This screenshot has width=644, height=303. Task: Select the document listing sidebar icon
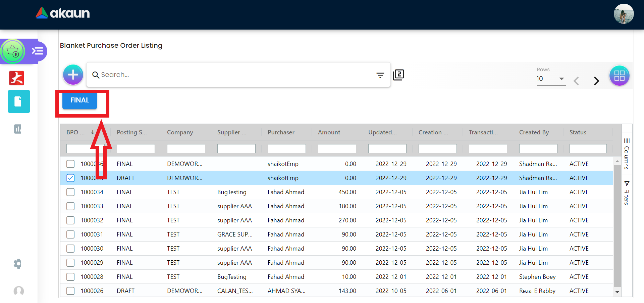(19, 101)
